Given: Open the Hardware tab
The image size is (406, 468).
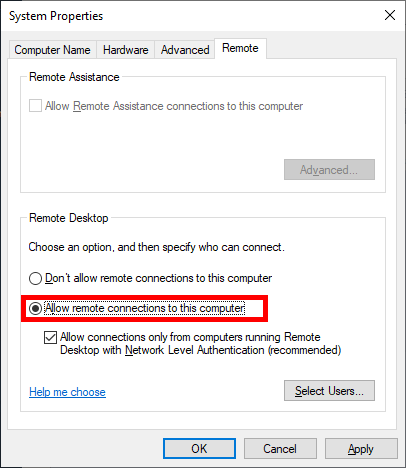Looking at the screenshot, I should pos(125,50).
